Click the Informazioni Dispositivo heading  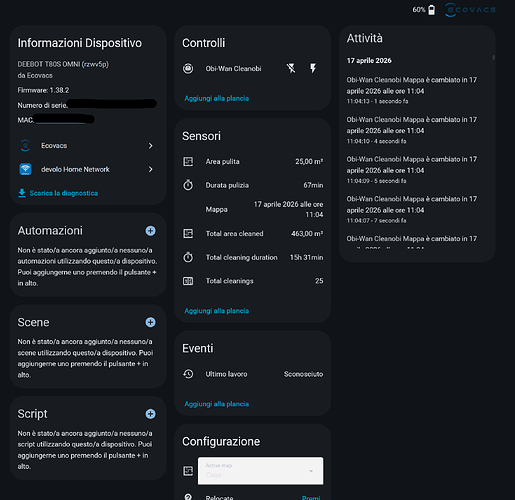80,43
